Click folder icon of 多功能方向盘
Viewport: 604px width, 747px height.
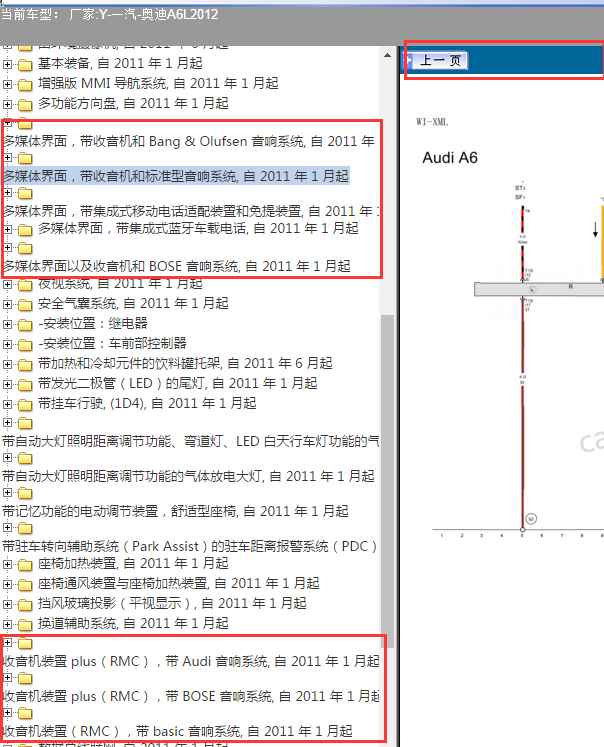click(25, 104)
